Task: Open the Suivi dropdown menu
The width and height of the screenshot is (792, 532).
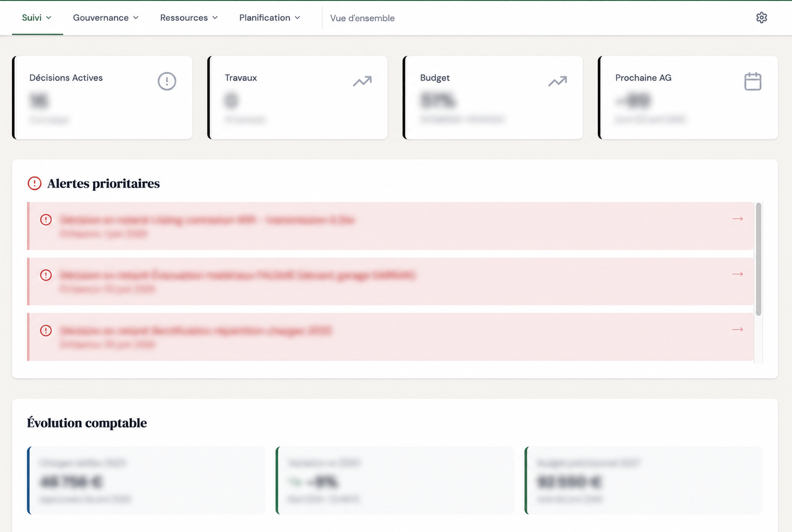Action: 37,18
